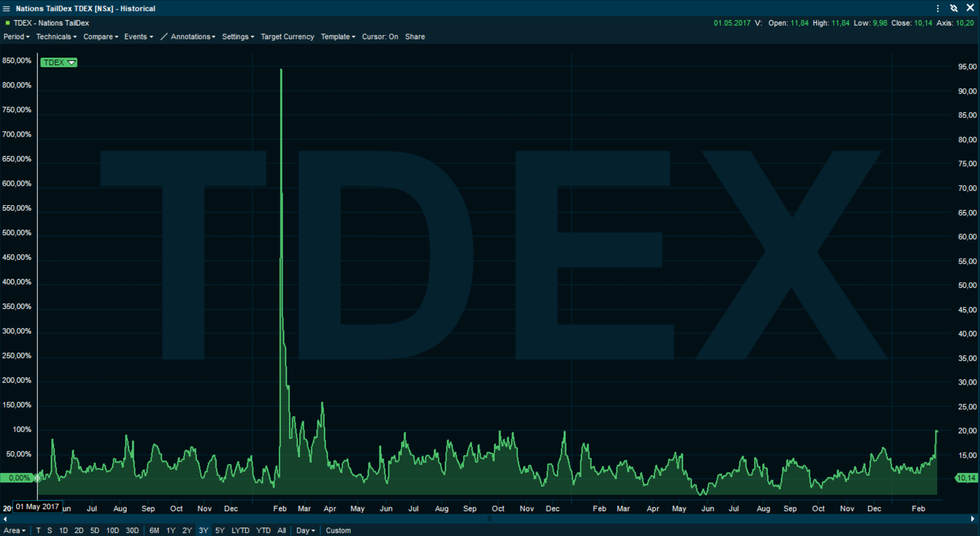Screen dimensions: 980x536
Task: Click the 95,00 right axis label
Action: click(967, 67)
